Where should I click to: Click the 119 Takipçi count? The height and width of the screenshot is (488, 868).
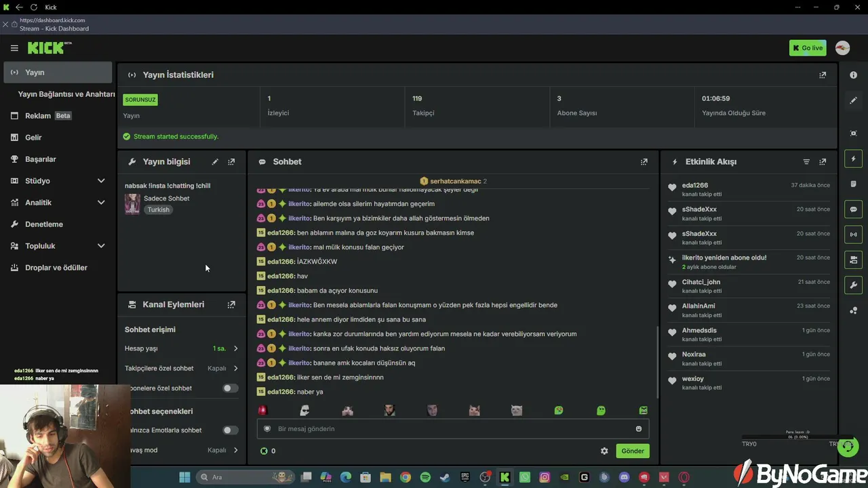(x=417, y=99)
